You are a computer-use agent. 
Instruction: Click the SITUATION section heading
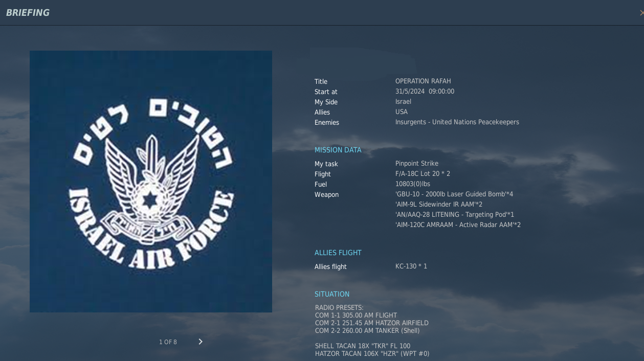click(x=332, y=294)
